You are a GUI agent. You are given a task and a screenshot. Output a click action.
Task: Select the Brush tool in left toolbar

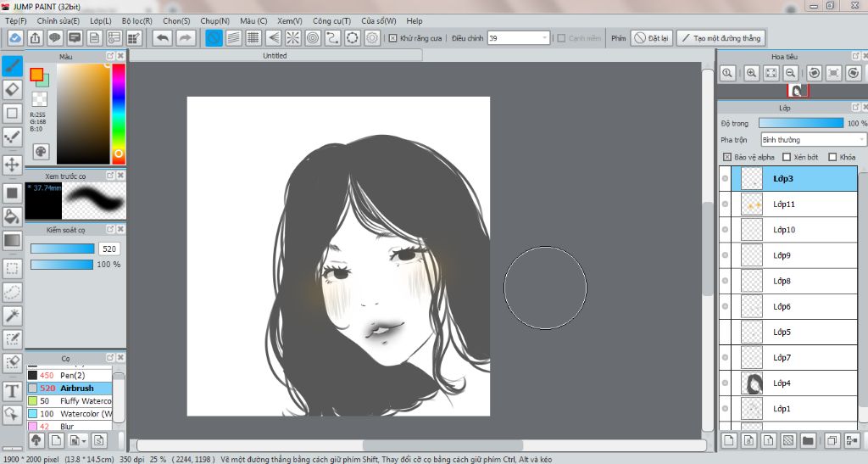tap(12, 66)
